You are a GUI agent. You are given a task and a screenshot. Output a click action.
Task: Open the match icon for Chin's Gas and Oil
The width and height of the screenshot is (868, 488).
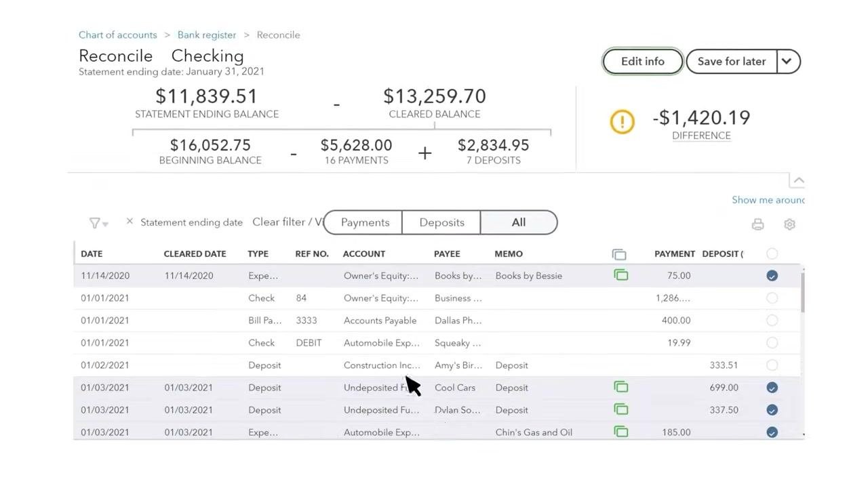pyautogui.click(x=620, y=432)
